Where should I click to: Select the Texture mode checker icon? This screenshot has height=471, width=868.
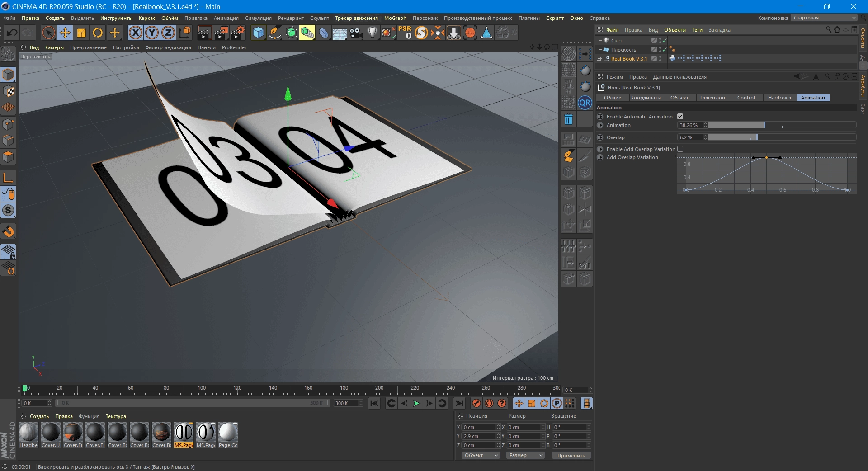[x=8, y=91]
